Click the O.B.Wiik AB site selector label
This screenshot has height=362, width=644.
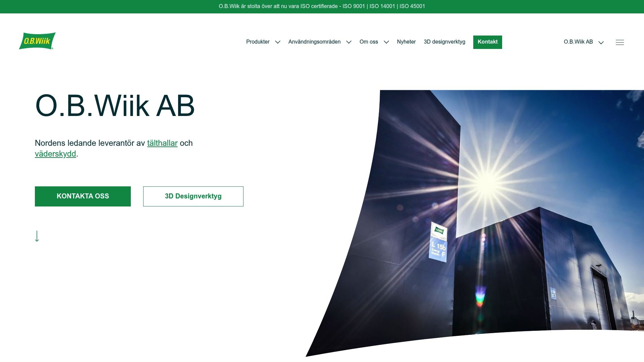pos(578,42)
